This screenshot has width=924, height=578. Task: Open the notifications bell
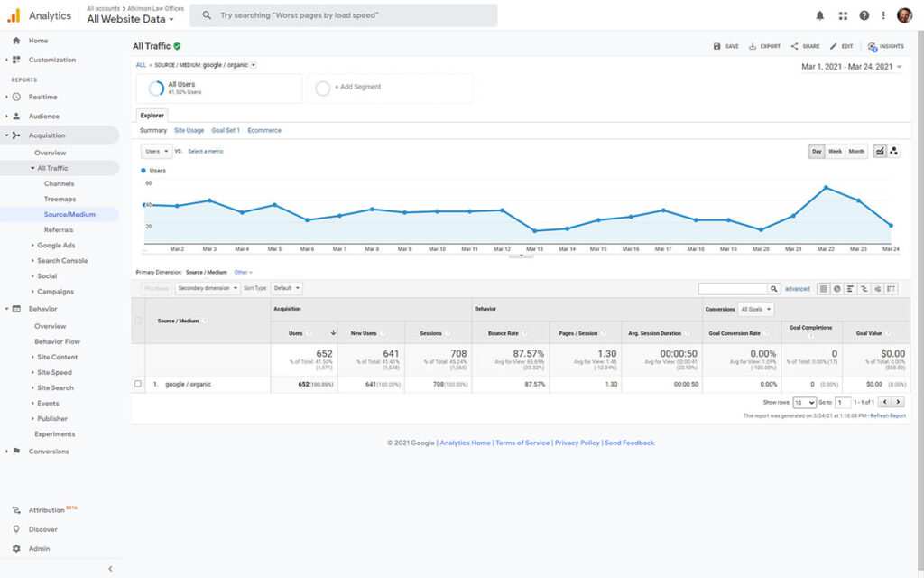pyautogui.click(x=819, y=16)
